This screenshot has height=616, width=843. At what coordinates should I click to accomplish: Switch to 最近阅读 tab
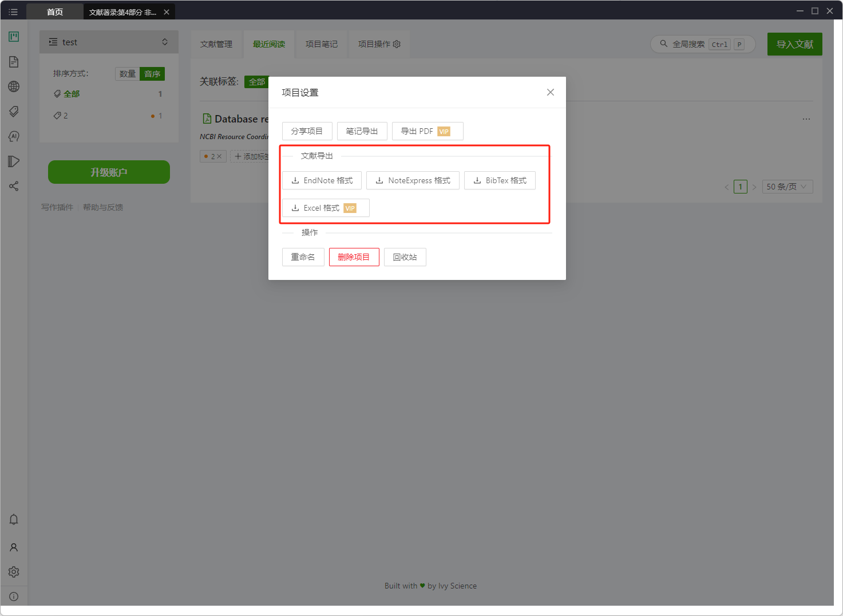pyautogui.click(x=269, y=44)
